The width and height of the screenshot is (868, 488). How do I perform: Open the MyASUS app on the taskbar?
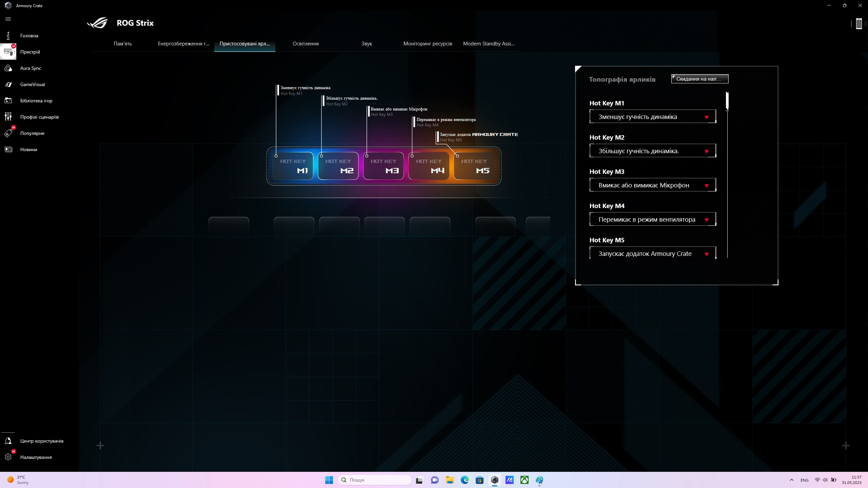pos(509,480)
